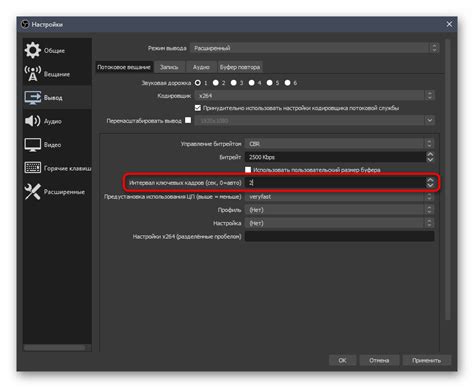The height and width of the screenshot is (388, 474).
Task: Select audio track 4 radio button
Action: [252, 83]
